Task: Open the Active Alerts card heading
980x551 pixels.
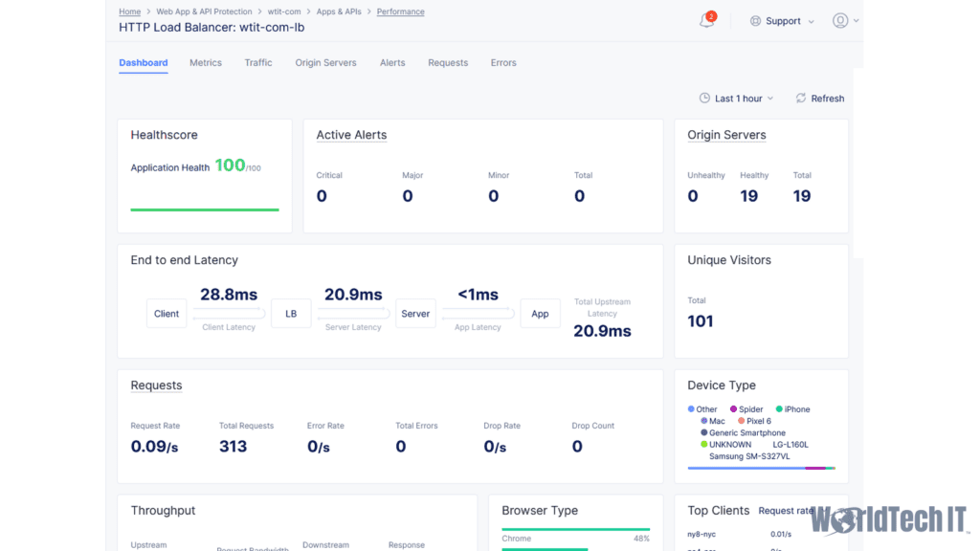Action: click(351, 135)
